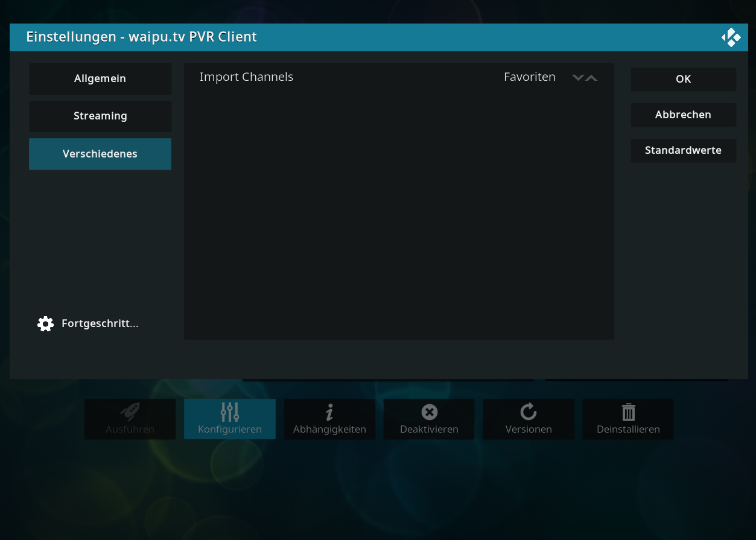
Task: Click the Konfigurieren sliders icon
Action: pos(230,412)
